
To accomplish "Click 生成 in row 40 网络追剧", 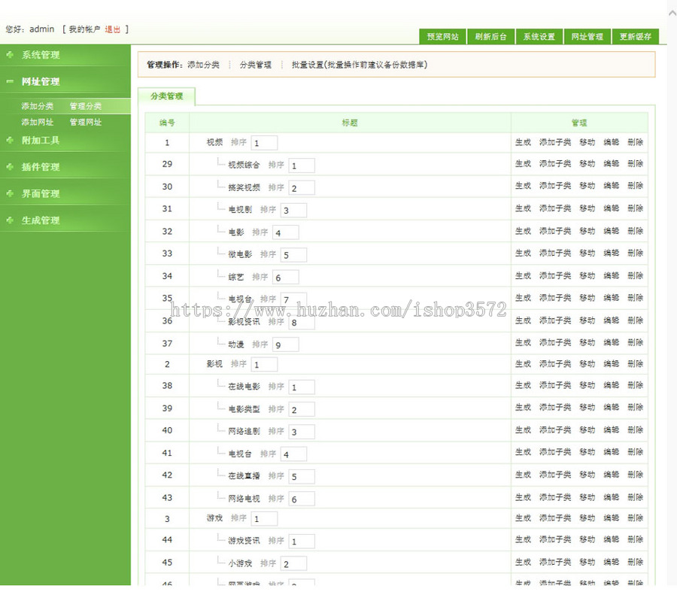I will pyautogui.click(x=523, y=430).
